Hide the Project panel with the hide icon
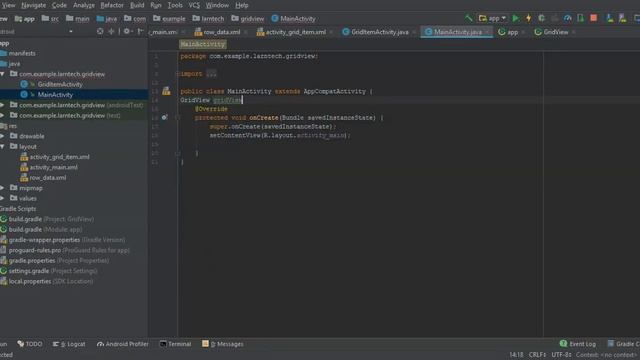This screenshot has height=360, width=640. [140, 31]
